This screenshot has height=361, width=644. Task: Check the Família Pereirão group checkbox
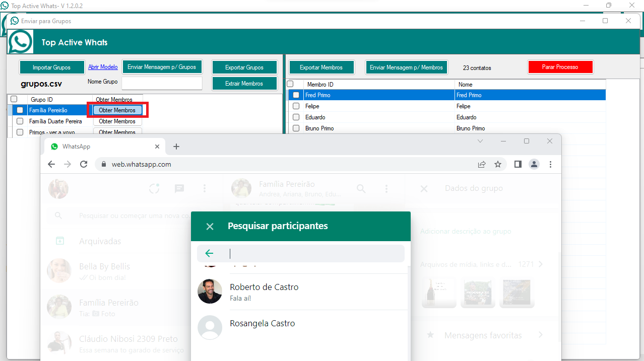click(x=20, y=110)
